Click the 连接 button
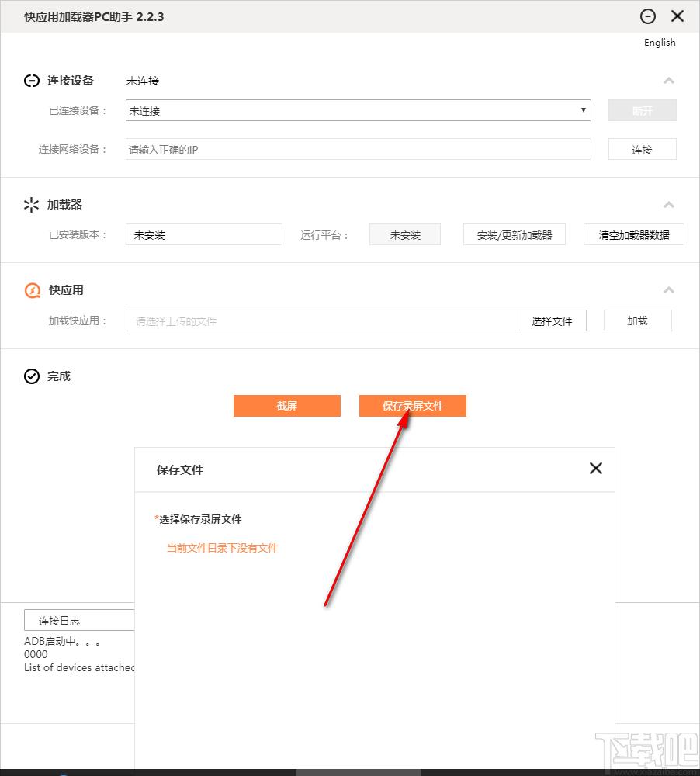 click(642, 150)
